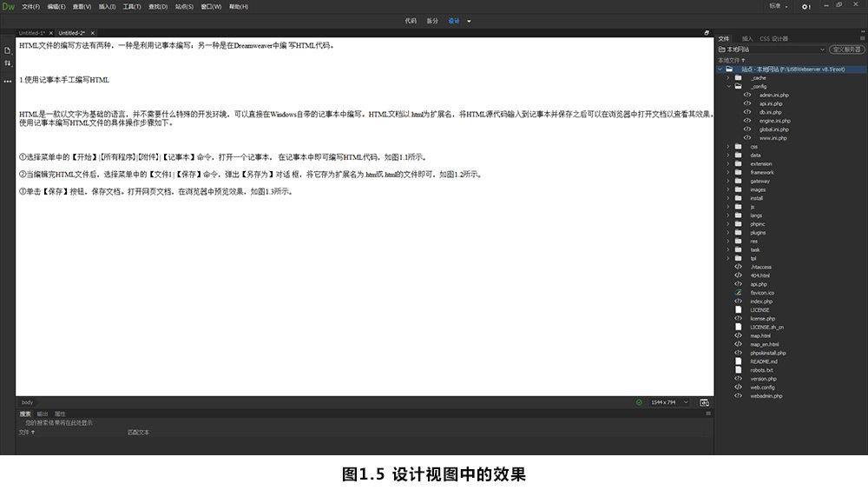Click the .htaccess file icon
Screen dimensions: 868x490
coord(738,267)
